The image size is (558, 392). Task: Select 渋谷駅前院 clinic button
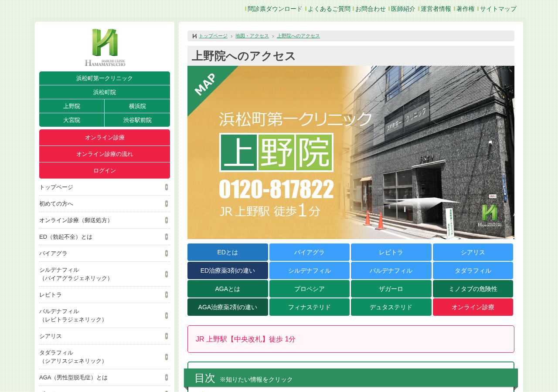point(137,120)
